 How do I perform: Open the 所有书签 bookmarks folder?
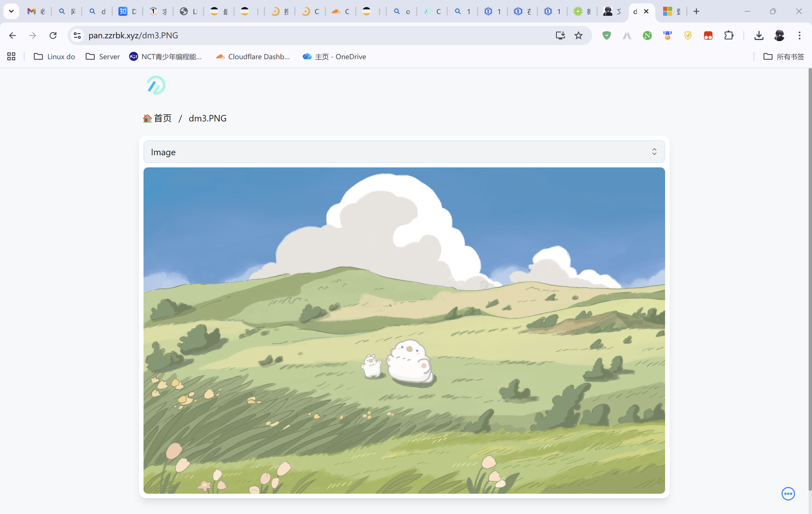coord(784,57)
